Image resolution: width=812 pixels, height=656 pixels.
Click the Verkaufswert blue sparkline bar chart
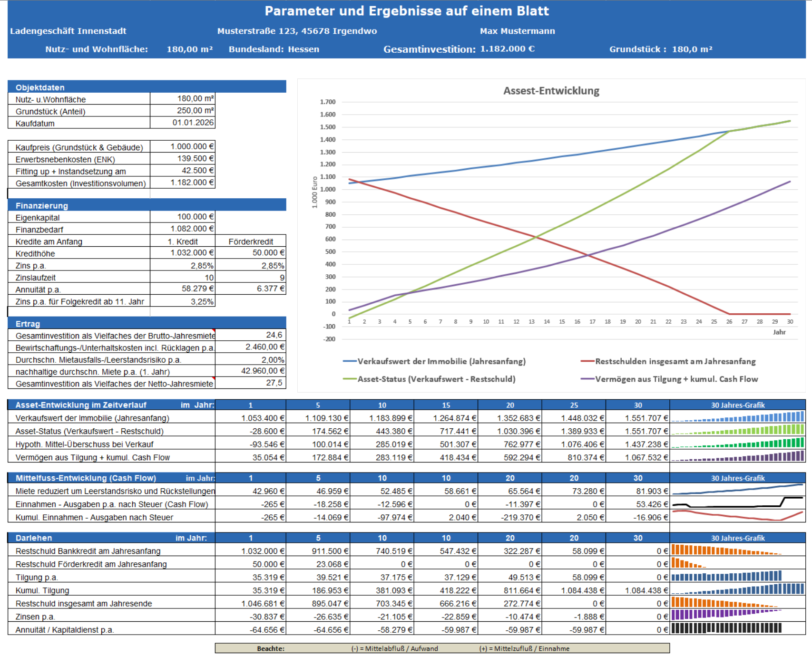[x=738, y=417]
